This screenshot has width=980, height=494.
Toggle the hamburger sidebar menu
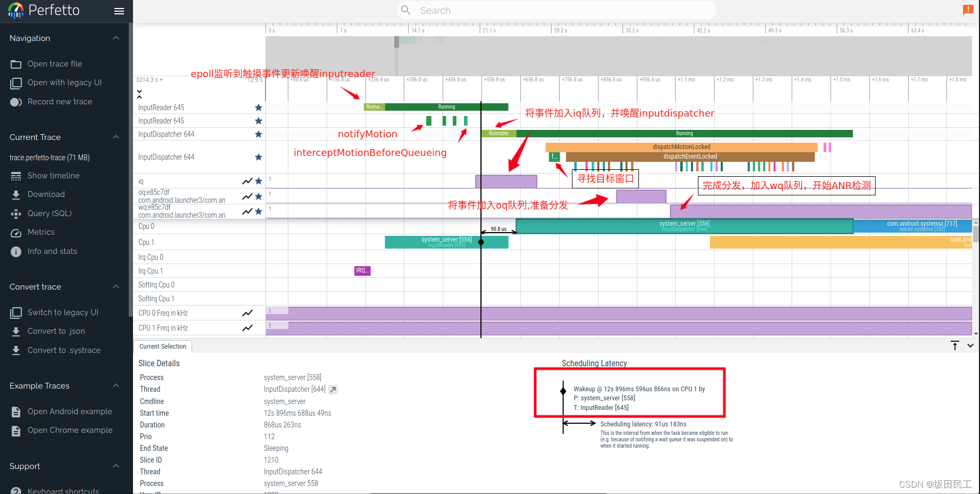(119, 11)
